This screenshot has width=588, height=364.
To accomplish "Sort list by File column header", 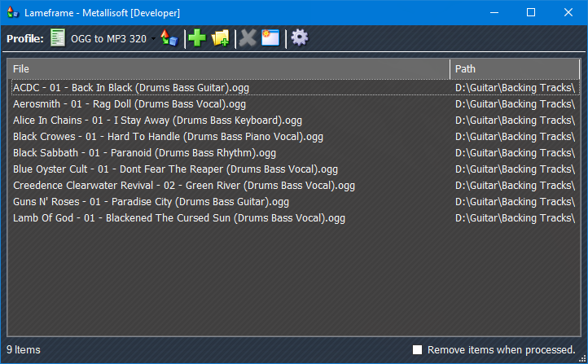I will 228,69.
